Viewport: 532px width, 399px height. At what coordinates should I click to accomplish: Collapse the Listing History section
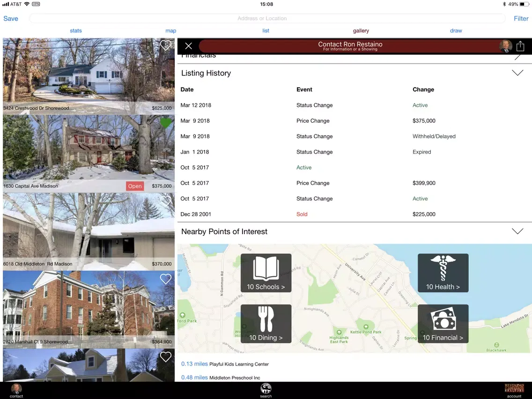[517, 73]
